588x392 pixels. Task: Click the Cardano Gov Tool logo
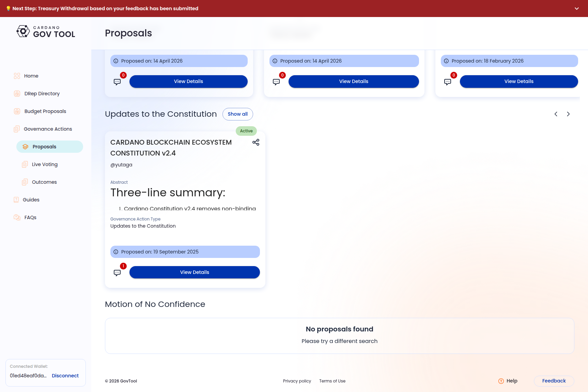(x=46, y=32)
